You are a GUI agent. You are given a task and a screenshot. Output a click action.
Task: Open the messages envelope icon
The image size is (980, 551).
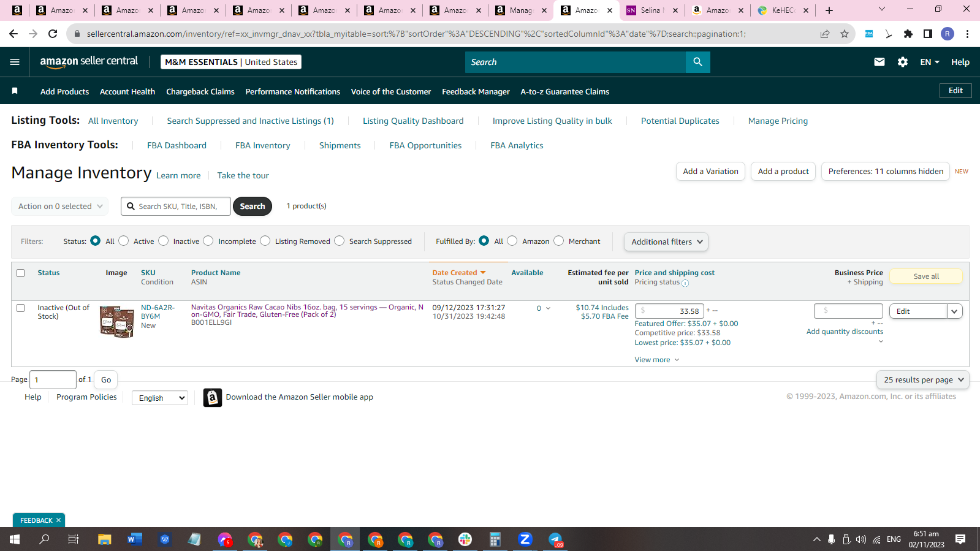tap(879, 62)
